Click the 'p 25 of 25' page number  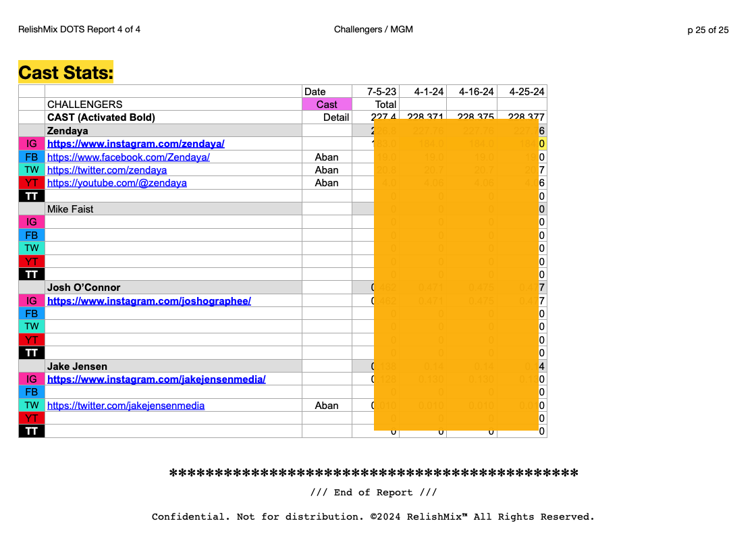pyautogui.click(x=708, y=30)
